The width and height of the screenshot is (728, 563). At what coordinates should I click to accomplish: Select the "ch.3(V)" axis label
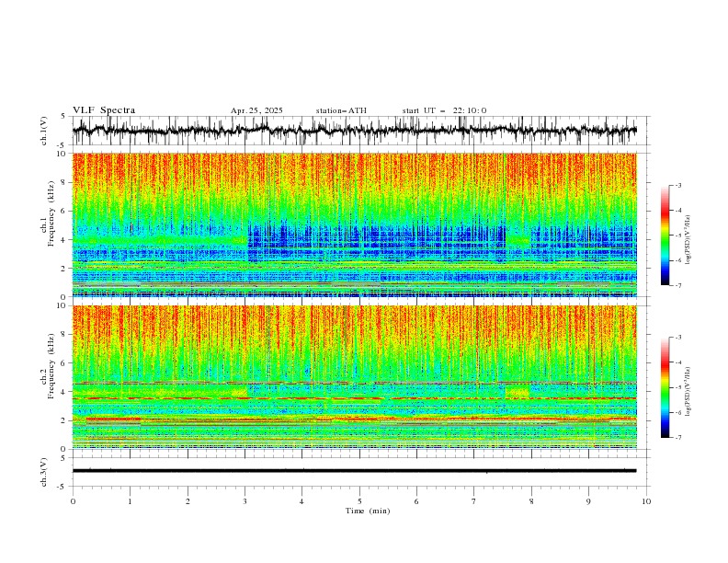44,472
